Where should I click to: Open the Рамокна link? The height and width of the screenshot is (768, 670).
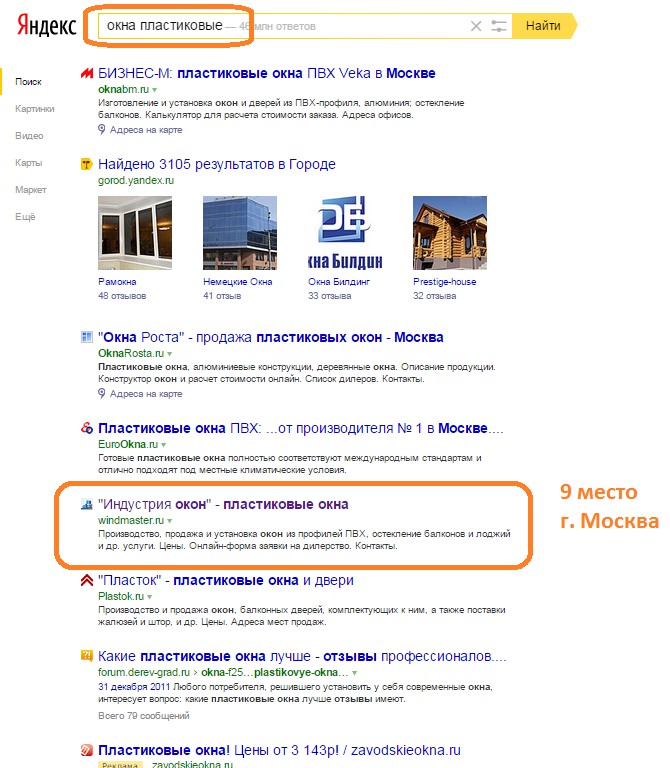[x=117, y=282]
